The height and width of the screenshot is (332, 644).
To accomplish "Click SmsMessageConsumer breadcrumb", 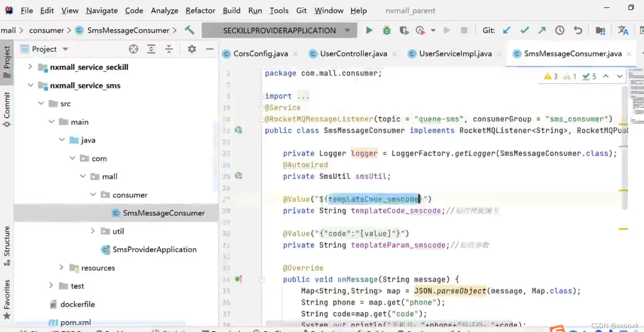I will (128, 30).
